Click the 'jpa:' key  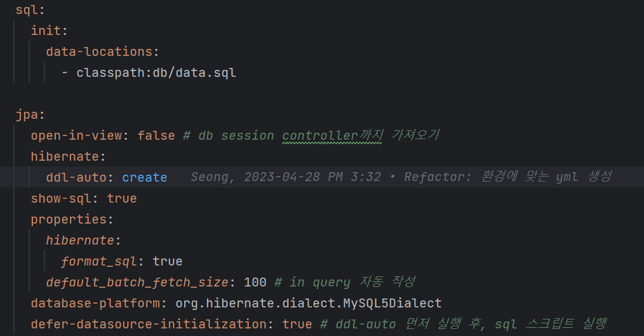pyautogui.click(x=30, y=114)
